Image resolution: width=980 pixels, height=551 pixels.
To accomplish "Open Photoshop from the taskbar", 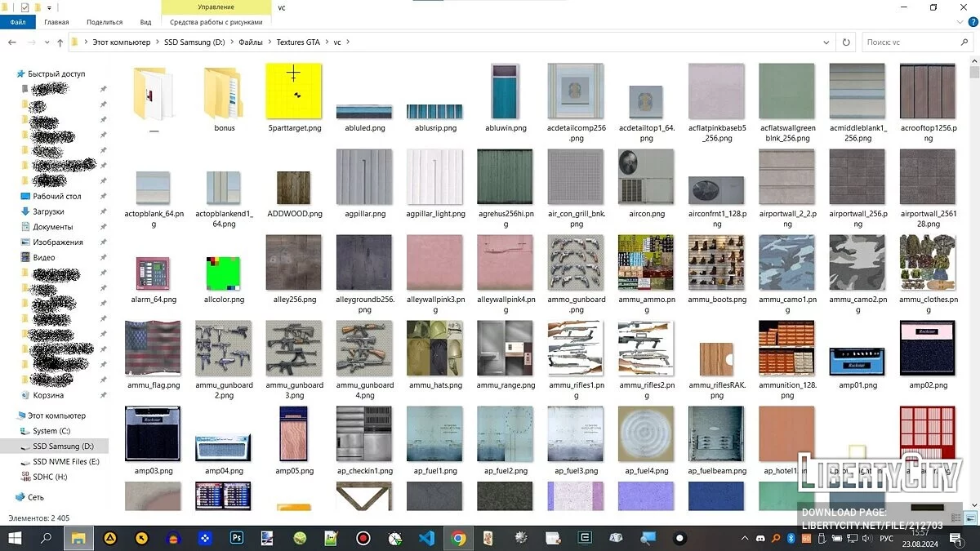I will coord(237,538).
